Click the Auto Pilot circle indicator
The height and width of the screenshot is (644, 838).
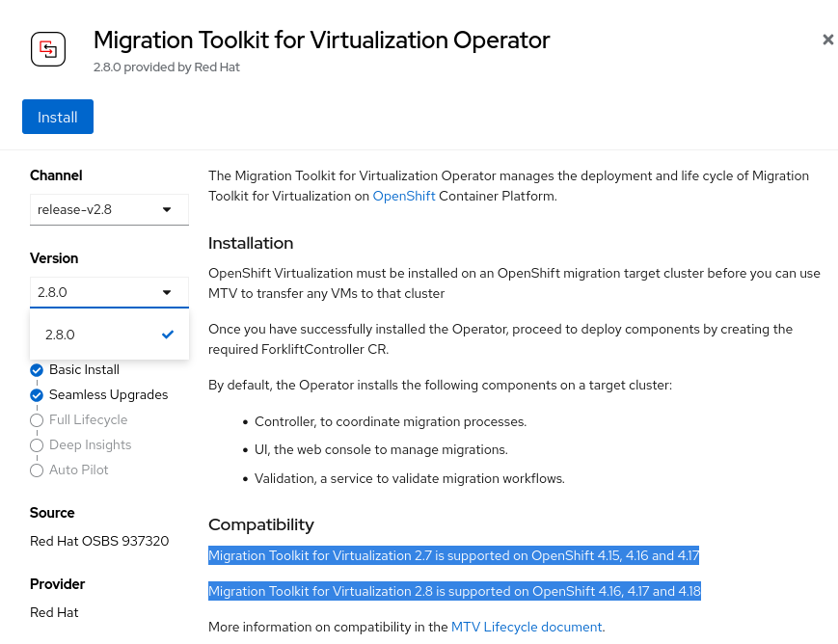click(37, 470)
